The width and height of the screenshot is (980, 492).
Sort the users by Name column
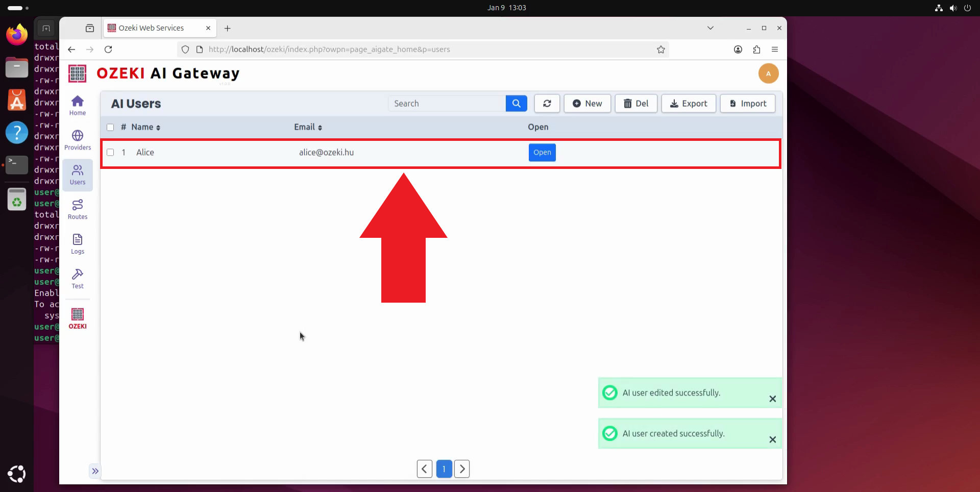(x=145, y=127)
